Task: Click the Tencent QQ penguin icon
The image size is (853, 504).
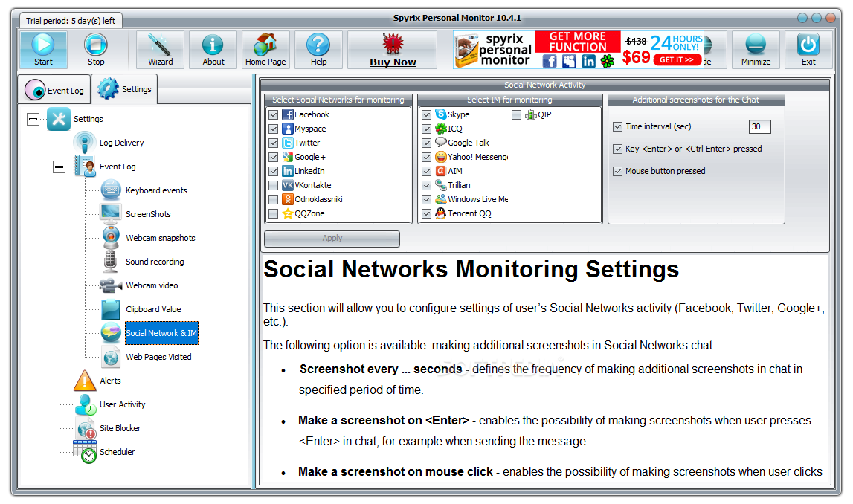Action: tap(441, 213)
